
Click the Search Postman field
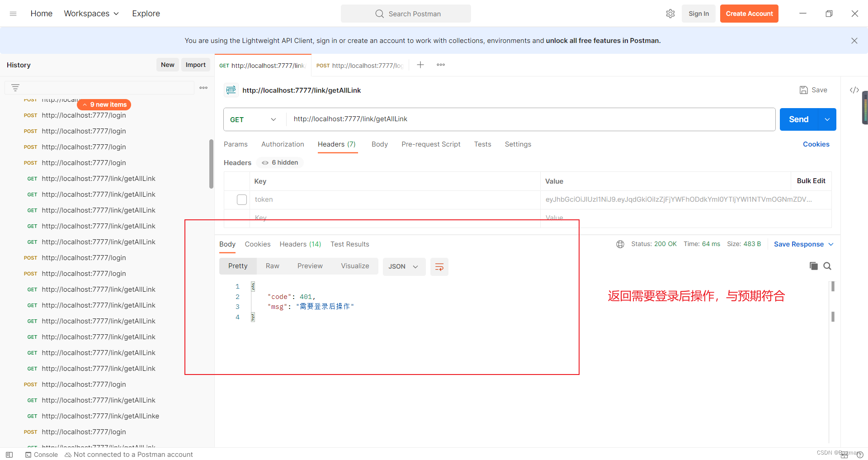point(406,14)
